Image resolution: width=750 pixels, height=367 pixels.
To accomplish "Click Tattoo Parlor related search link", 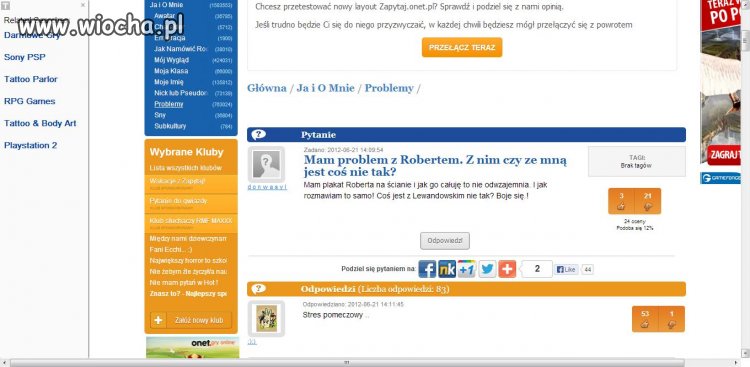I will (31, 79).
